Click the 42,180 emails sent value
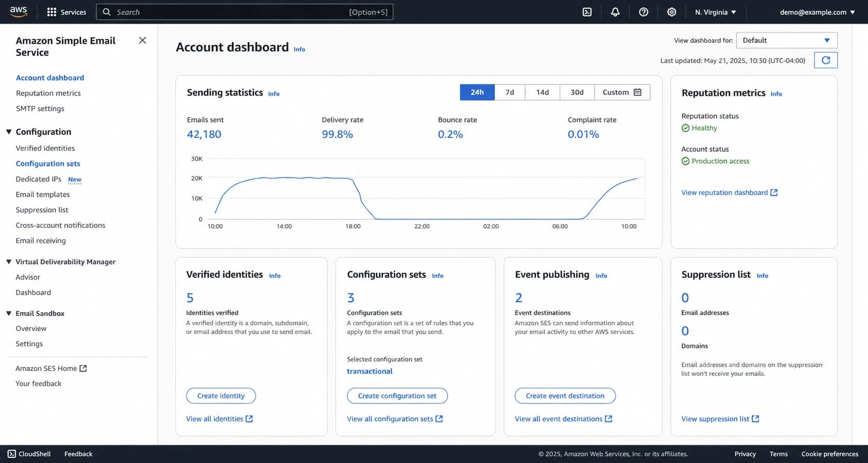 (204, 134)
